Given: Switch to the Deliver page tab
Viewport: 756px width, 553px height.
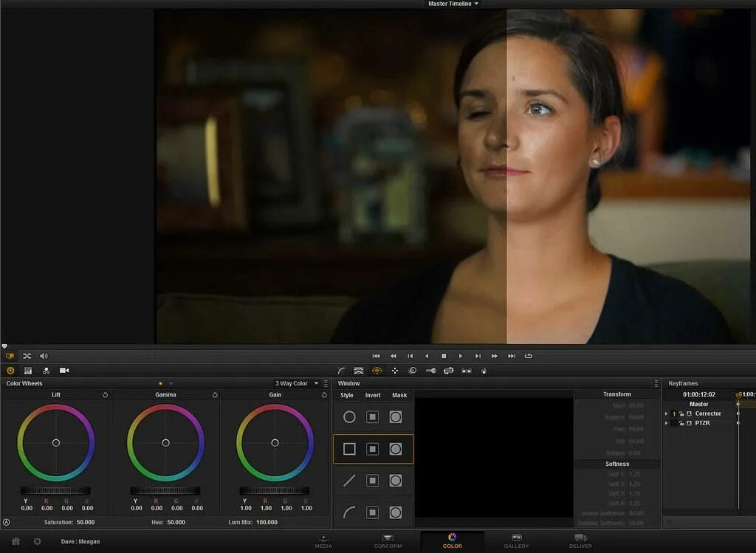Looking at the screenshot, I should click(580, 540).
